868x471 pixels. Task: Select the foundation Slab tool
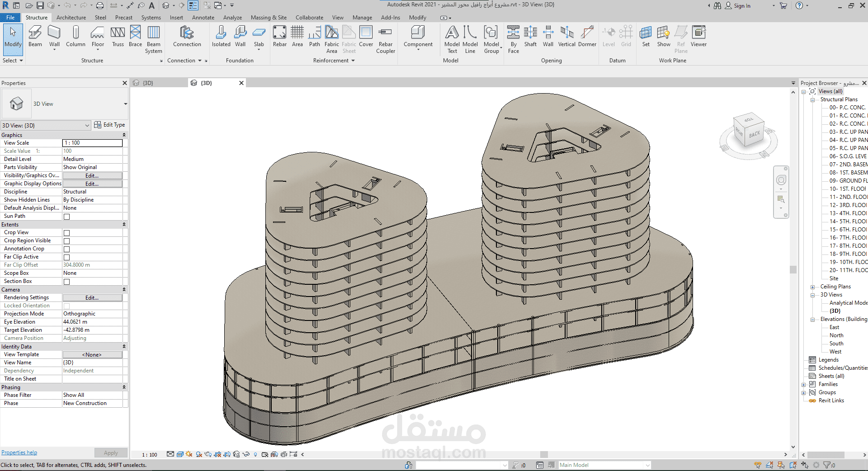point(259,37)
